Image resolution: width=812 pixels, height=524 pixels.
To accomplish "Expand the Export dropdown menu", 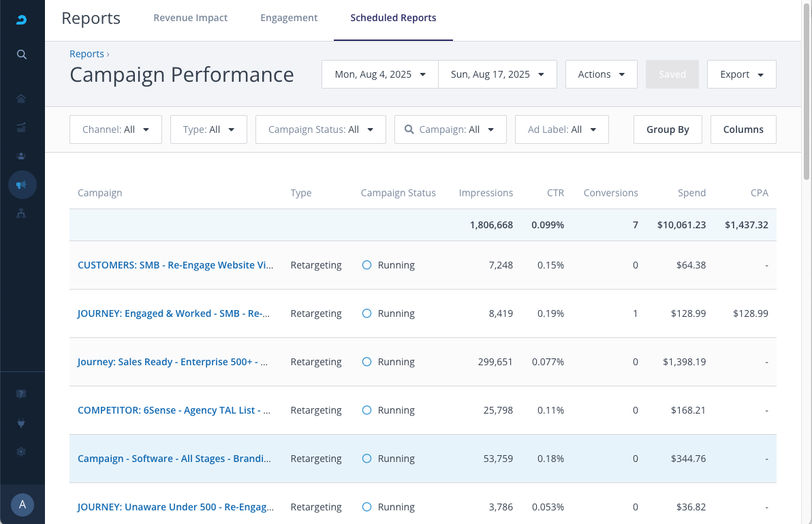I will click(x=742, y=74).
